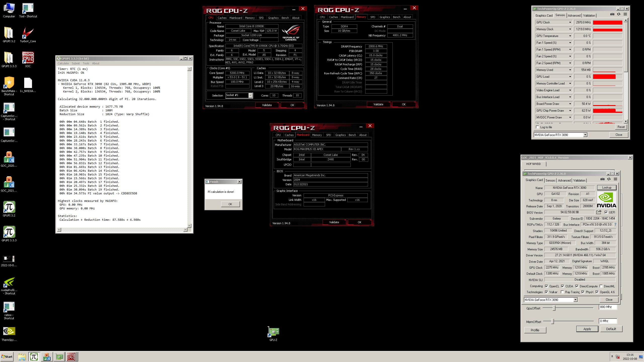Screen dimensions: 644x362
Task: Open the Memory Clock sensor dropdown
Action: click(x=570, y=29)
